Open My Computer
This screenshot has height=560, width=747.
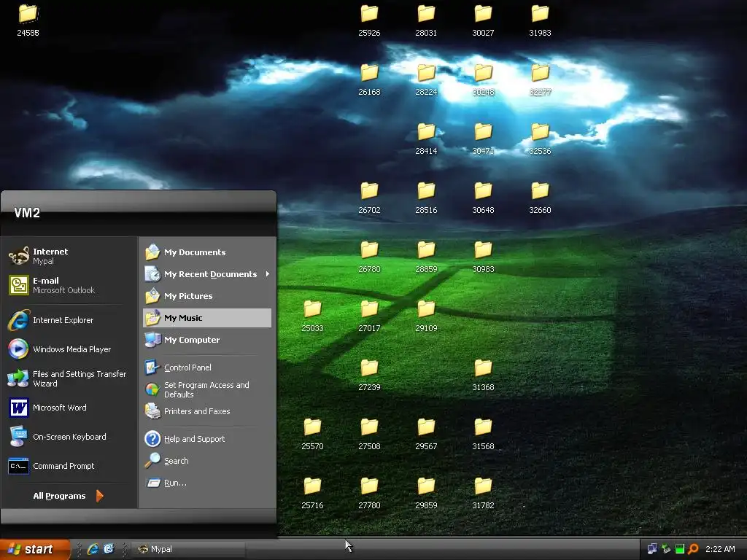tap(206, 340)
